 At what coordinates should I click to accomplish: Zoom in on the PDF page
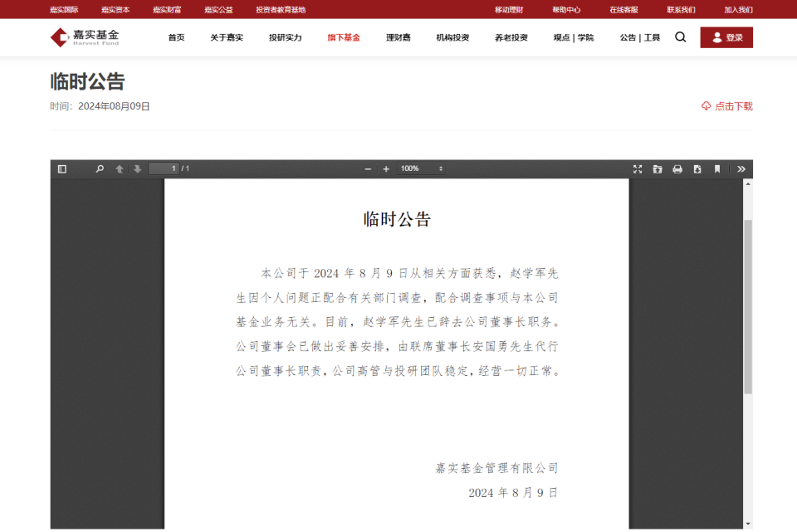[386, 168]
